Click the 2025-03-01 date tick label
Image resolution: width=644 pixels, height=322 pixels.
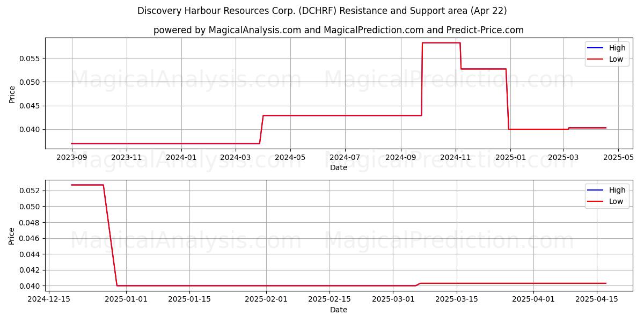(393, 300)
